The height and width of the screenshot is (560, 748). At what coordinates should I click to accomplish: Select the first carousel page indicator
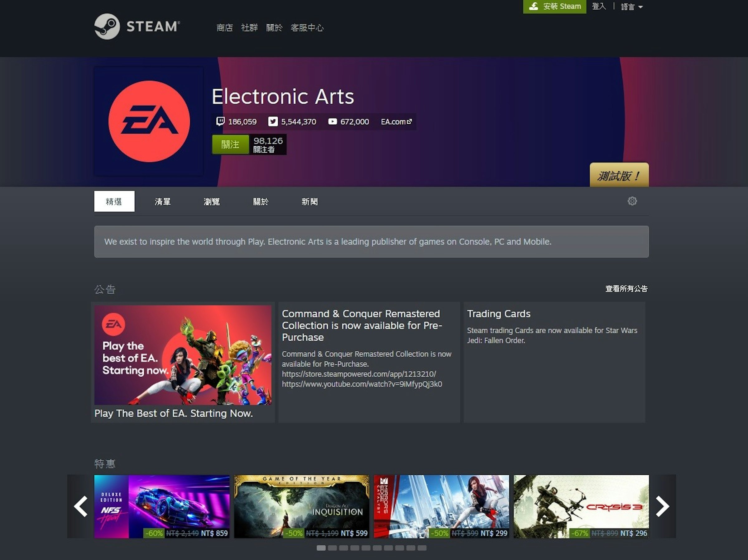click(x=321, y=548)
